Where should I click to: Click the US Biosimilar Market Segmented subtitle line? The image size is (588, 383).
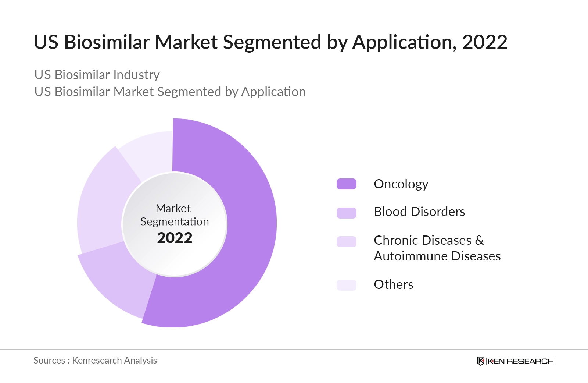click(x=170, y=92)
